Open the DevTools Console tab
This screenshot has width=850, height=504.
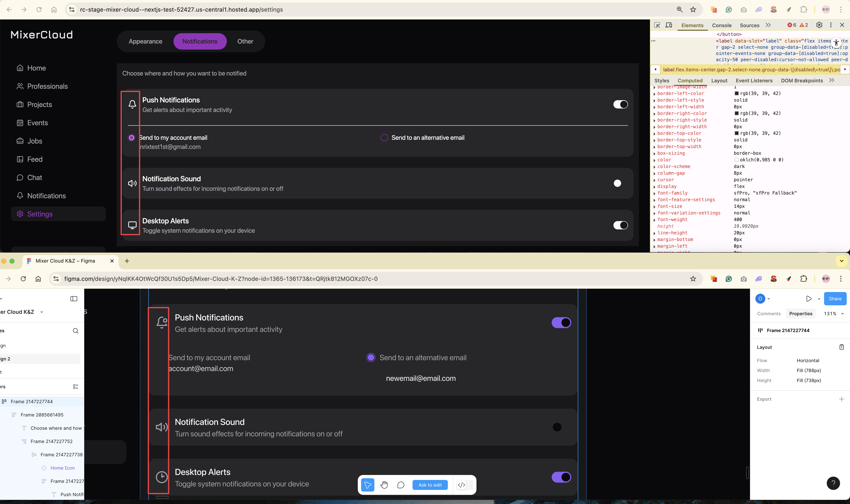(722, 25)
